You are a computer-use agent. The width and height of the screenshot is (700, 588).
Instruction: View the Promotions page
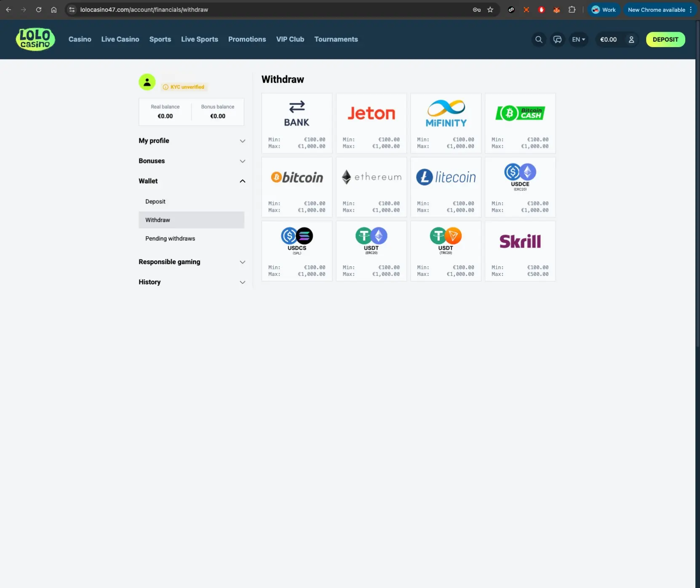[247, 39]
